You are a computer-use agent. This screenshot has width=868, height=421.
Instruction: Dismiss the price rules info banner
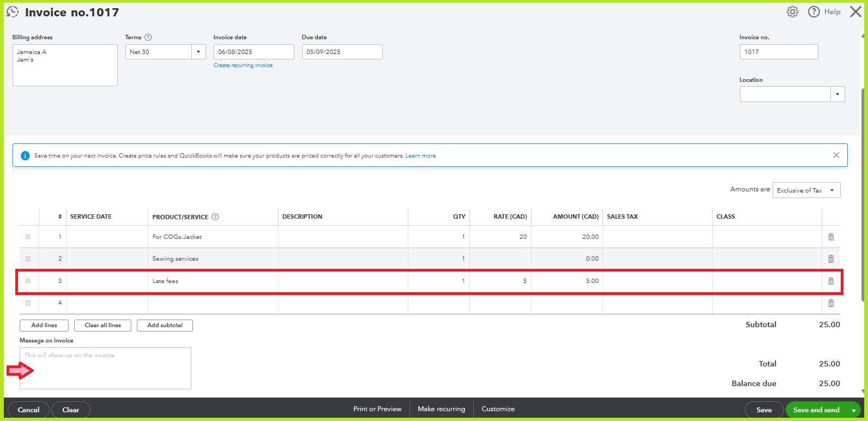click(836, 155)
